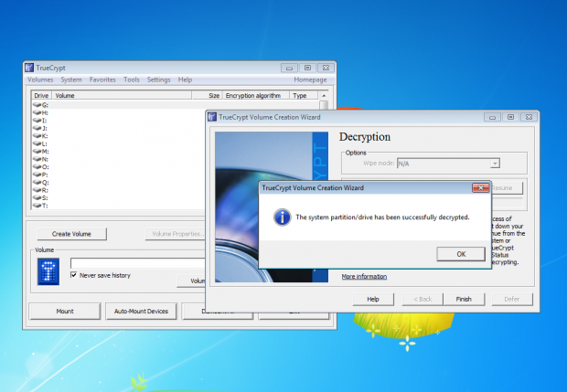The image size is (567, 392).
Task: Open the System menu in TrueCrypt
Action: click(x=71, y=79)
